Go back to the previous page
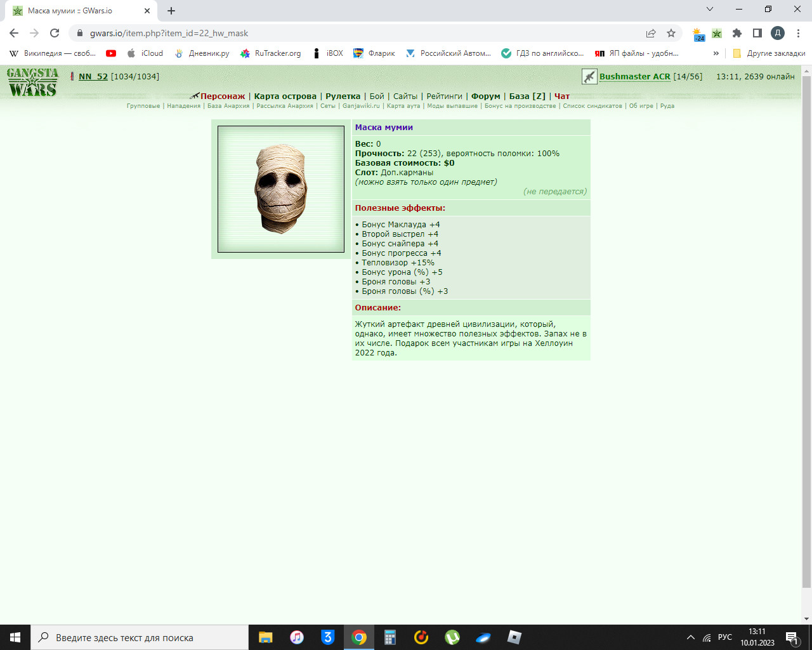 click(14, 33)
